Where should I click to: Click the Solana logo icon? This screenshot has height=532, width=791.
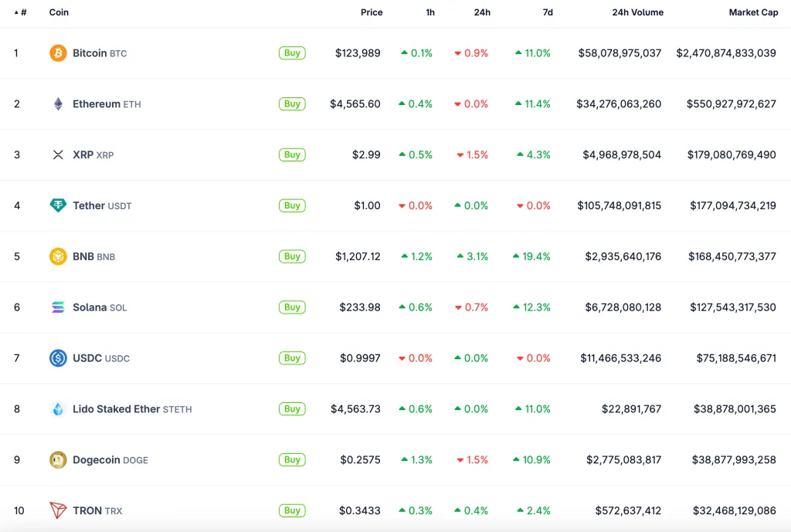(x=58, y=307)
